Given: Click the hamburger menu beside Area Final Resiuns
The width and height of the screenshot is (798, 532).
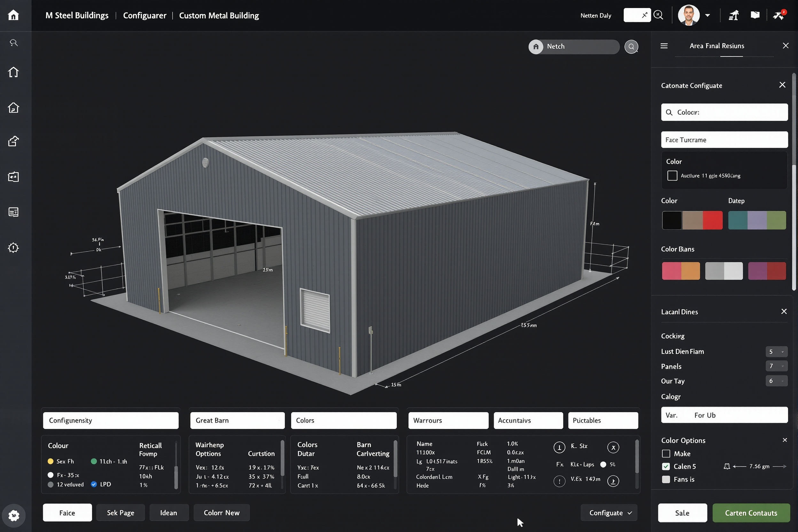Looking at the screenshot, I should point(664,45).
